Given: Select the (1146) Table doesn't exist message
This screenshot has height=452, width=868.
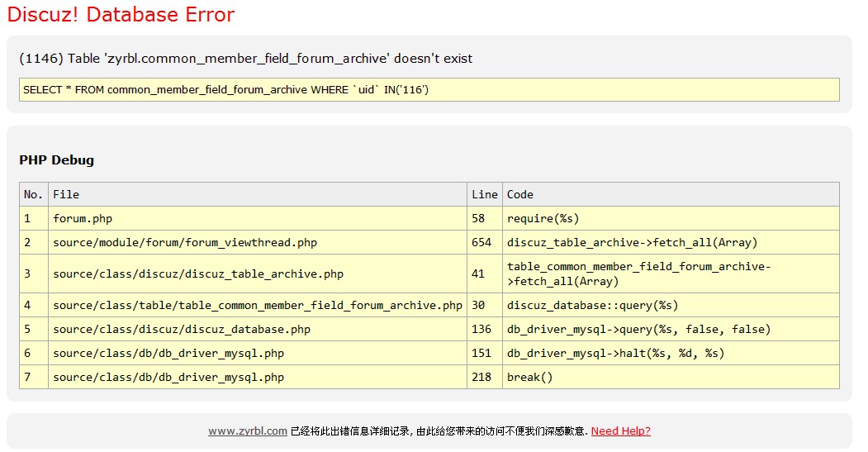Looking at the screenshot, I should [246, 59].
